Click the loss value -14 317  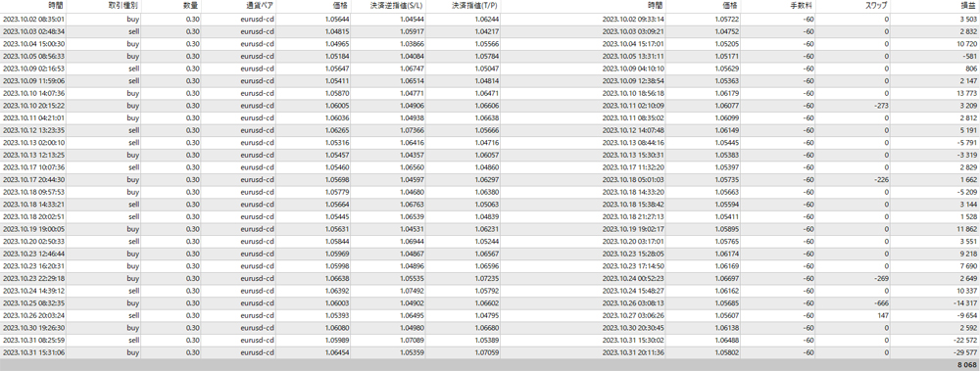pyautogui.click(x=965, y=302)
